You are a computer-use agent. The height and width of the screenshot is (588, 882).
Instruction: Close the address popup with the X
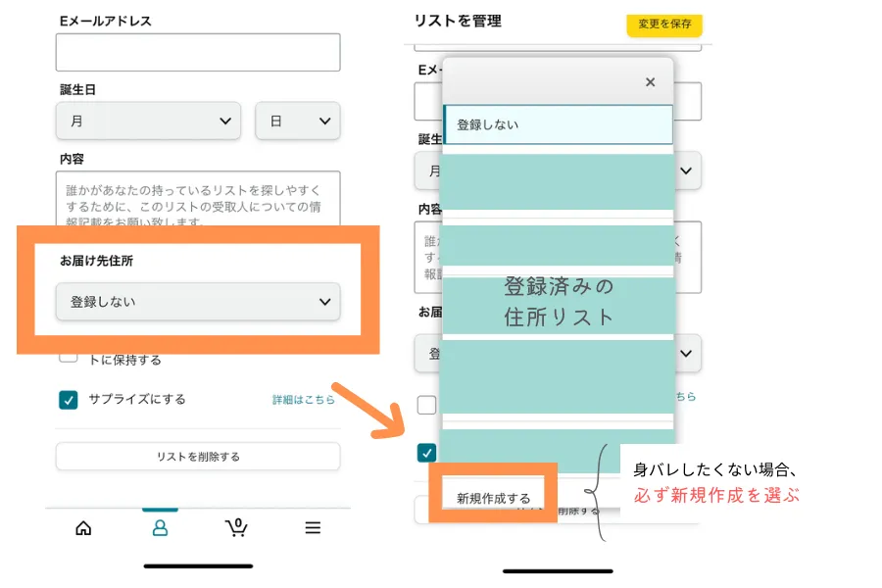[651, 82]
